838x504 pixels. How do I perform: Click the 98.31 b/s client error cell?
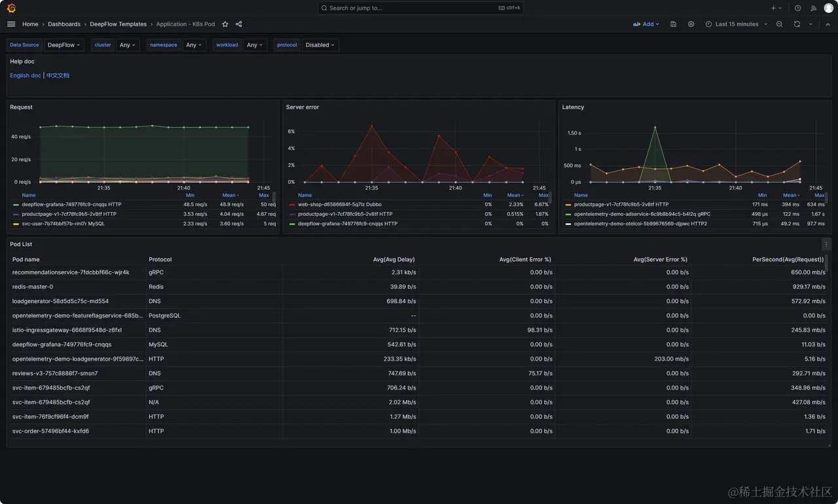486,330
